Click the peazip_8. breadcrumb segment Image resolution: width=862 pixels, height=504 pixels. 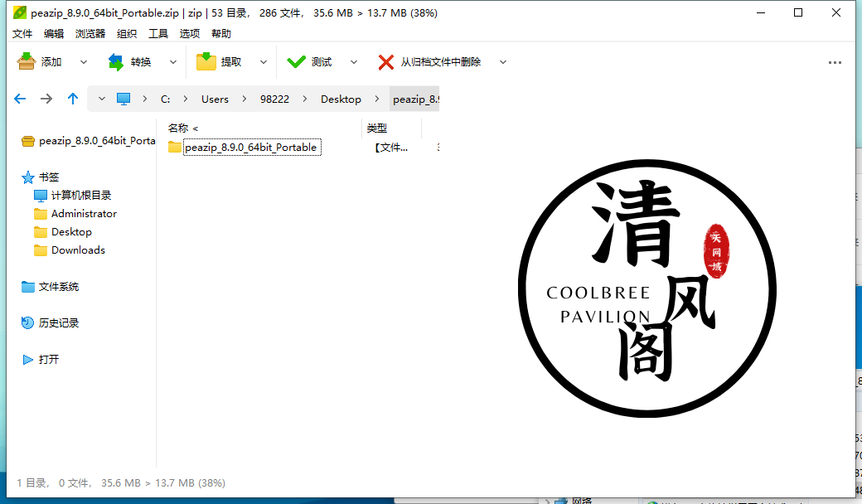tap(415, 99)
